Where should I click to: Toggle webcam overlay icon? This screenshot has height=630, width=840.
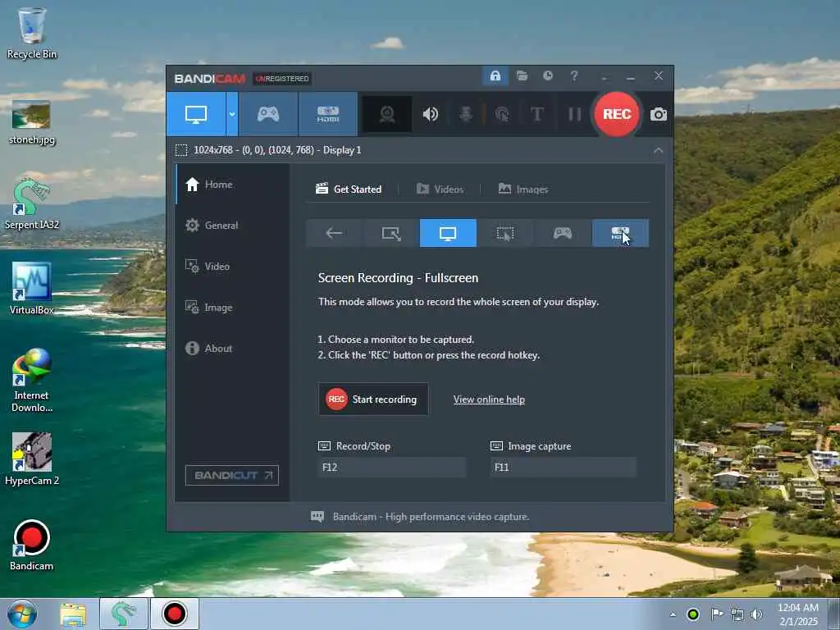point(387,114)
